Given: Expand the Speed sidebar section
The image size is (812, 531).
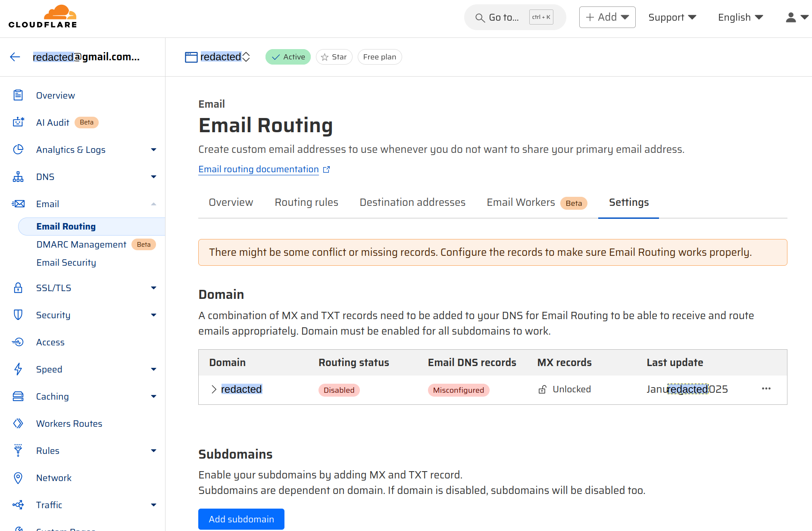Looking at the screenshot, I should coord(153,369).
